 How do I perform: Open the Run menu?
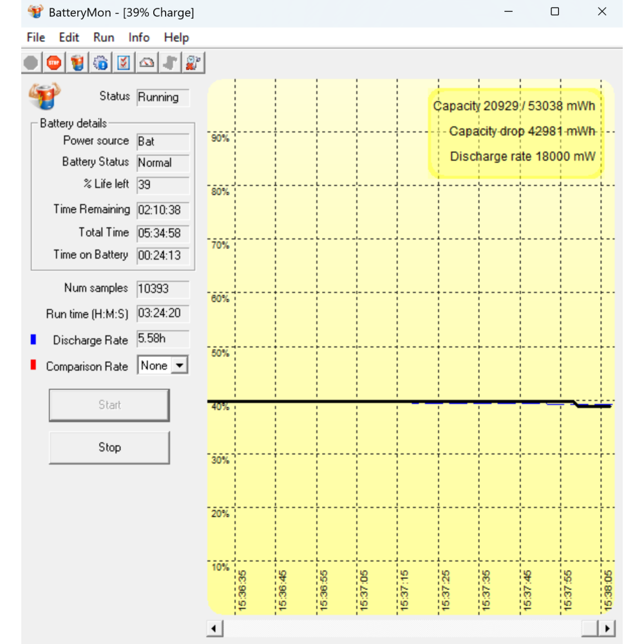pos(104,37)
